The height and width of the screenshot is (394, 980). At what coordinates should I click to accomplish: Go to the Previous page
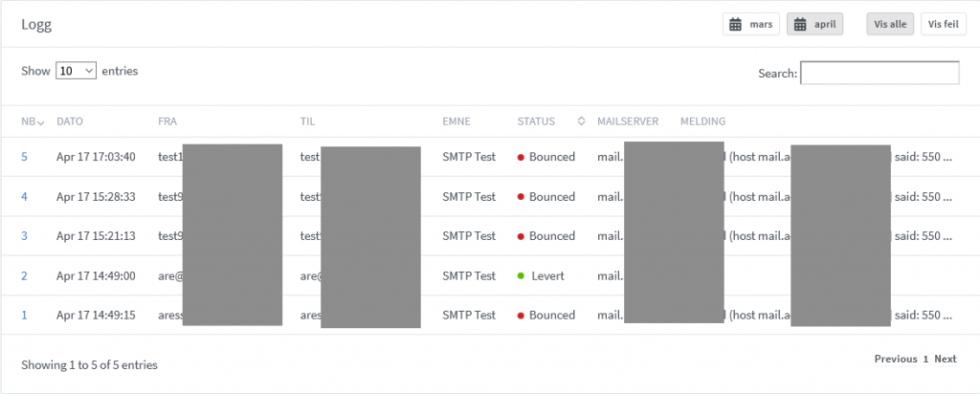(x=895, y=359)
